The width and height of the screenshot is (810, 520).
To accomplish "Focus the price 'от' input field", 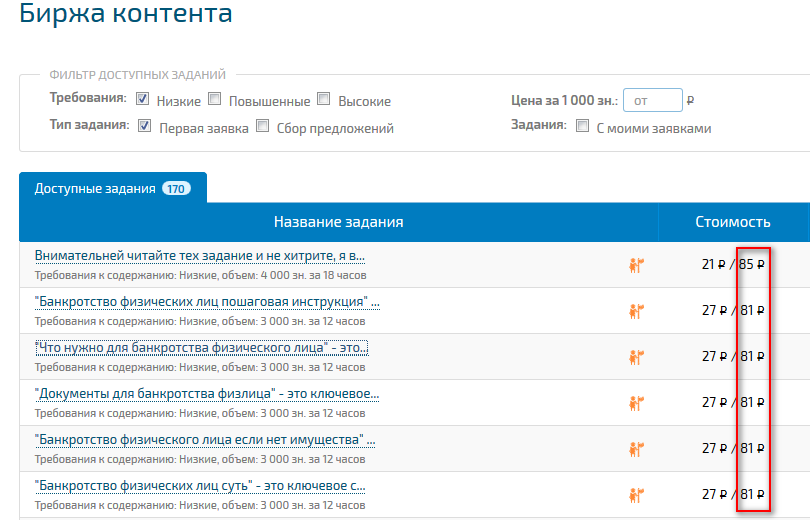I will (653, 100).
